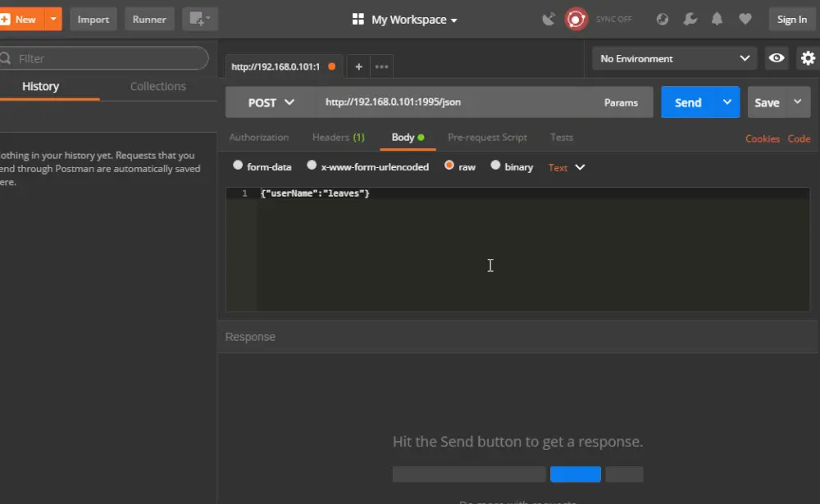Open the Body tab
820x504 pixels.
pyautogui.click(x=408, y=138)
